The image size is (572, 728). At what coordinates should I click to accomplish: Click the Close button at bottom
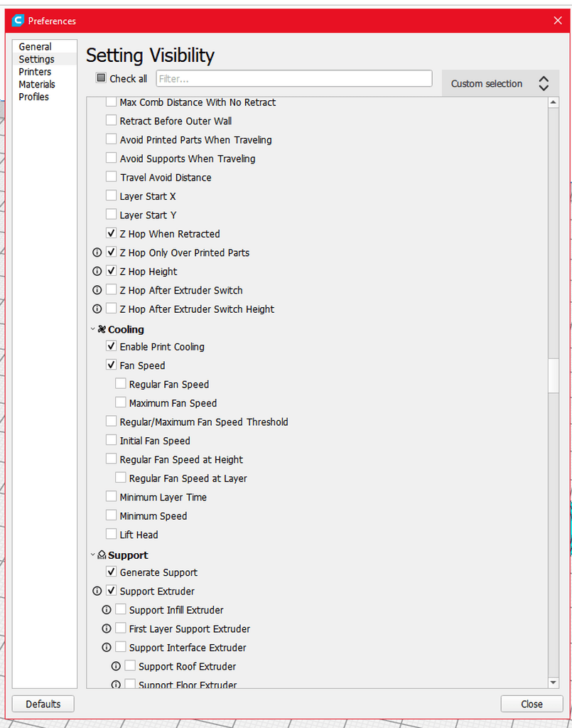pos(531,704)
